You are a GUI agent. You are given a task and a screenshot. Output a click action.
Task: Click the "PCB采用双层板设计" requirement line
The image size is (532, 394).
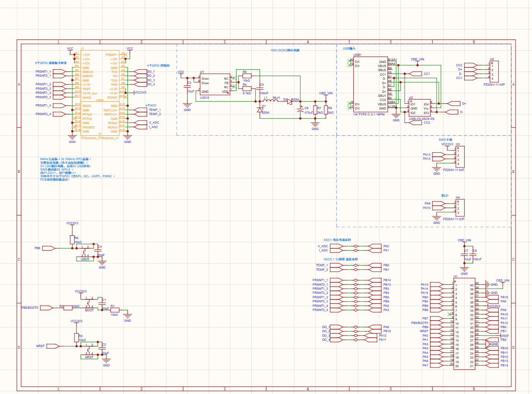pyautogui.click(x=55, y=179)
